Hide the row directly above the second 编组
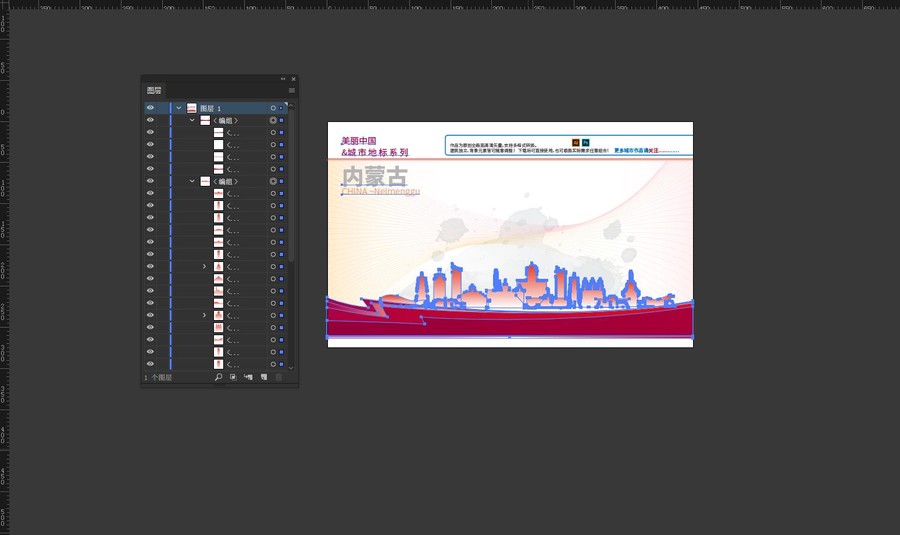This screenshot has height=535, width=900. [150, 169]
